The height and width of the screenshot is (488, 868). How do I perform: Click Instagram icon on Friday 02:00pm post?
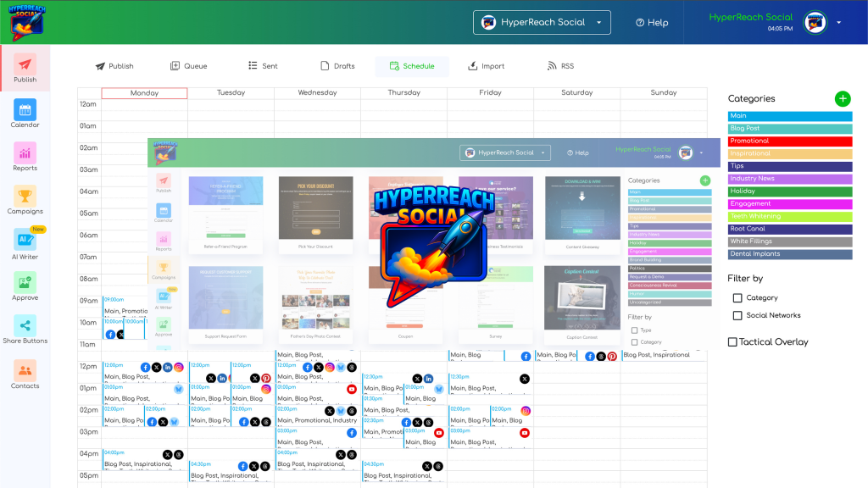point(526,411)
